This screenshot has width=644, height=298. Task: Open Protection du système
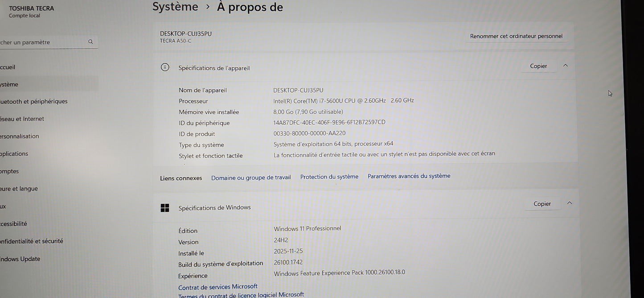click(329, 176)
